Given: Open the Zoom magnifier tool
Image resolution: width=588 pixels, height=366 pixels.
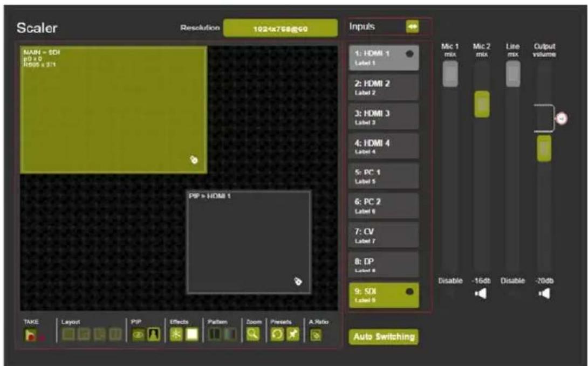Looking at the screenshot, I should [253, 334].
